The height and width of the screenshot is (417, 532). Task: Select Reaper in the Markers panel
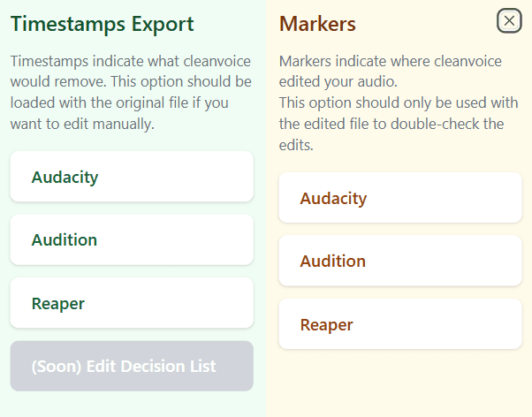(400, 325)
